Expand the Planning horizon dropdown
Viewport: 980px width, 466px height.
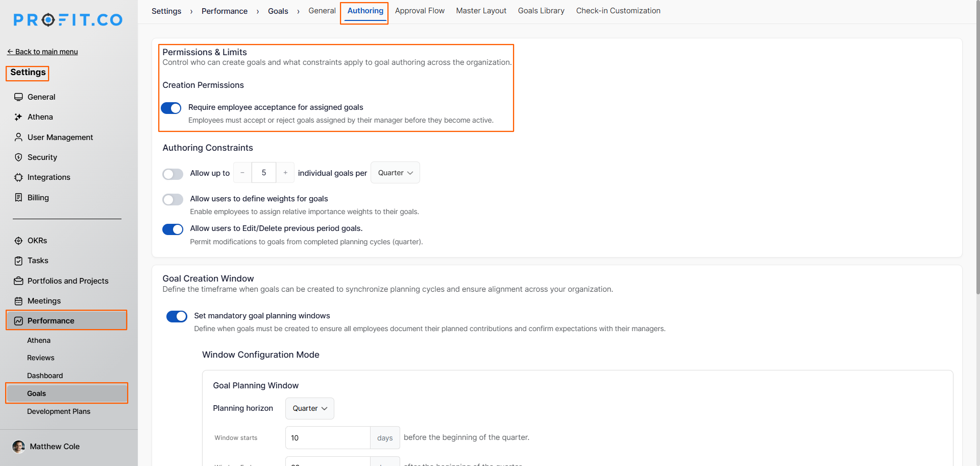(x=309, y=408)
